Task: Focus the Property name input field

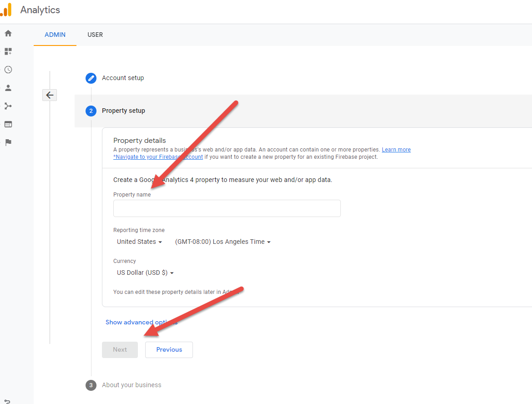Action: pyautogui.click(x=227, y=208)
